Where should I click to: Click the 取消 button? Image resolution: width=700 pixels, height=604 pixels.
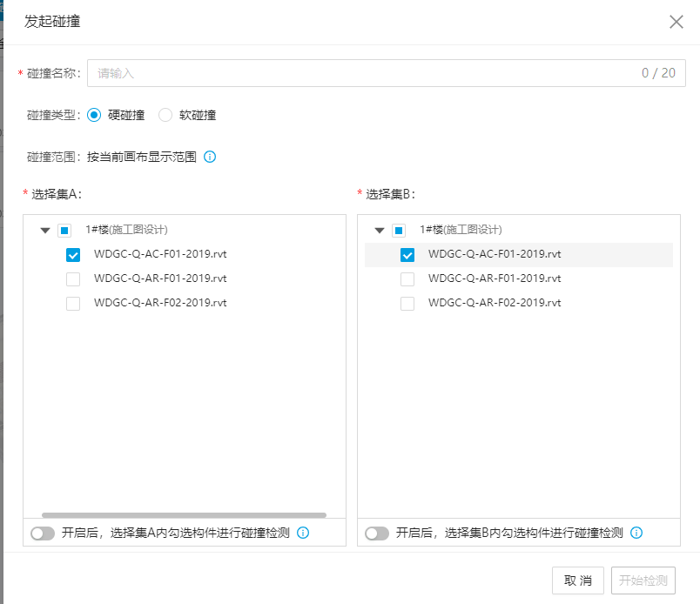pyautogui.click(x=578, y=581)
